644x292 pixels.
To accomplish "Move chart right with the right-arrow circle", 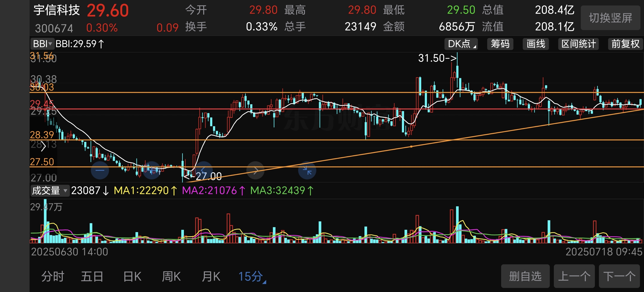I will tap(255, 171).
